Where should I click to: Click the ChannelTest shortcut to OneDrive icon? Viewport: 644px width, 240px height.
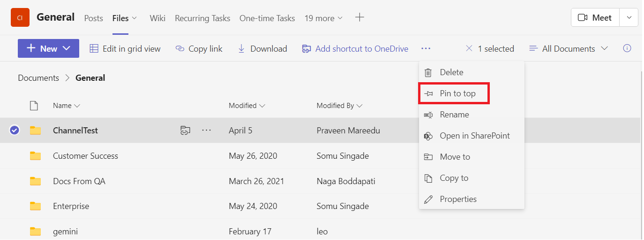point(185,131)
